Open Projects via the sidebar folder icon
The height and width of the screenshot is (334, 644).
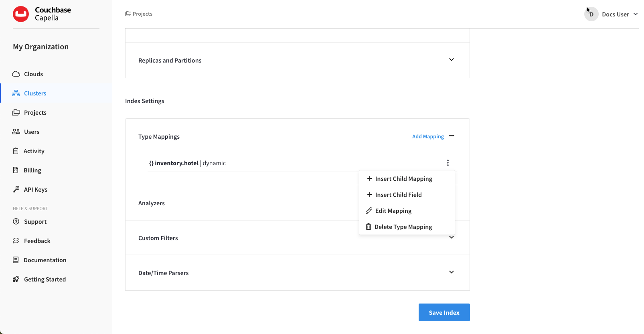pos(16,113)
